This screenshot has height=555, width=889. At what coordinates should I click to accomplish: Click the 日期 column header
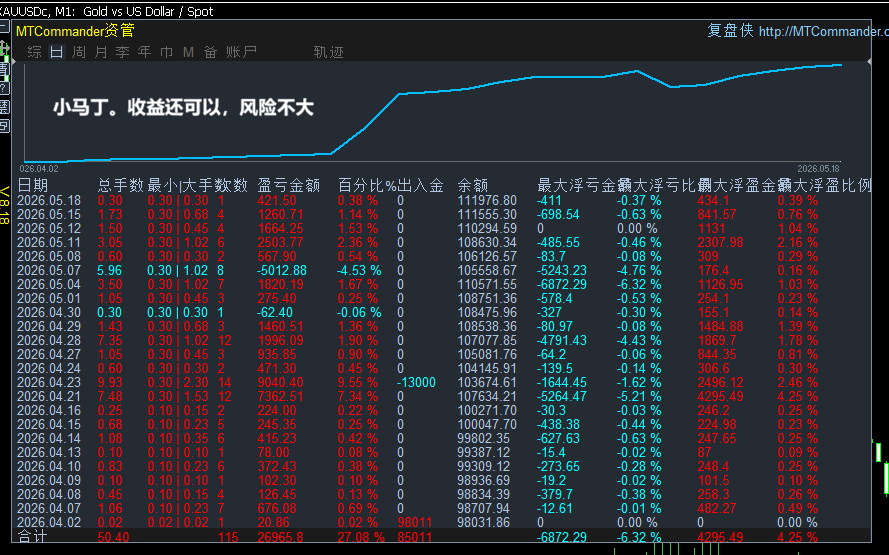(x=33, y=185)
